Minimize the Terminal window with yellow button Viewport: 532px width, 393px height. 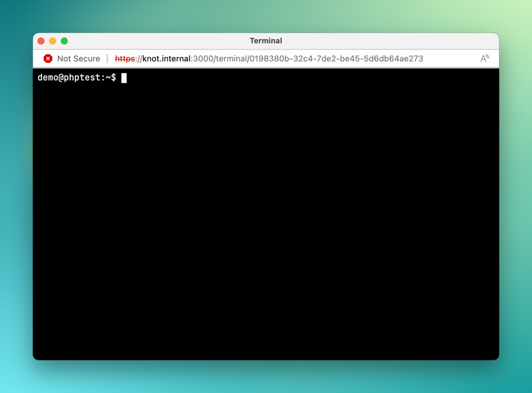pos(52,41)
